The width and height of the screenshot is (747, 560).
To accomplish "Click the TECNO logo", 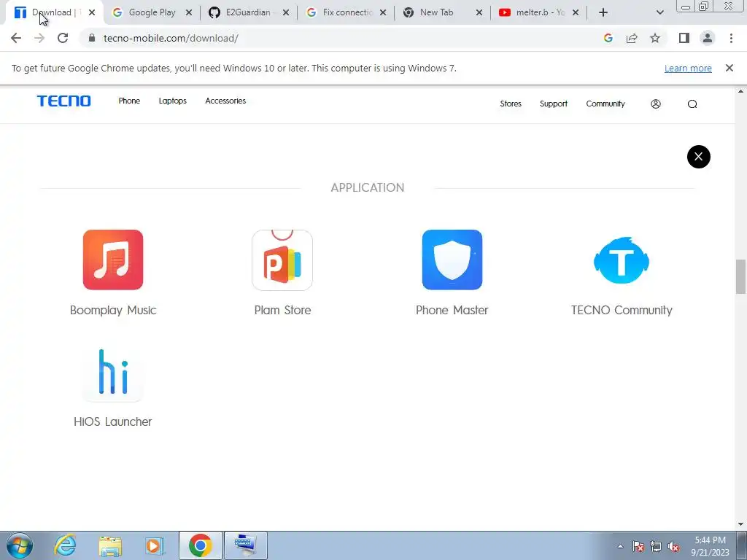I will pos(64,101).
